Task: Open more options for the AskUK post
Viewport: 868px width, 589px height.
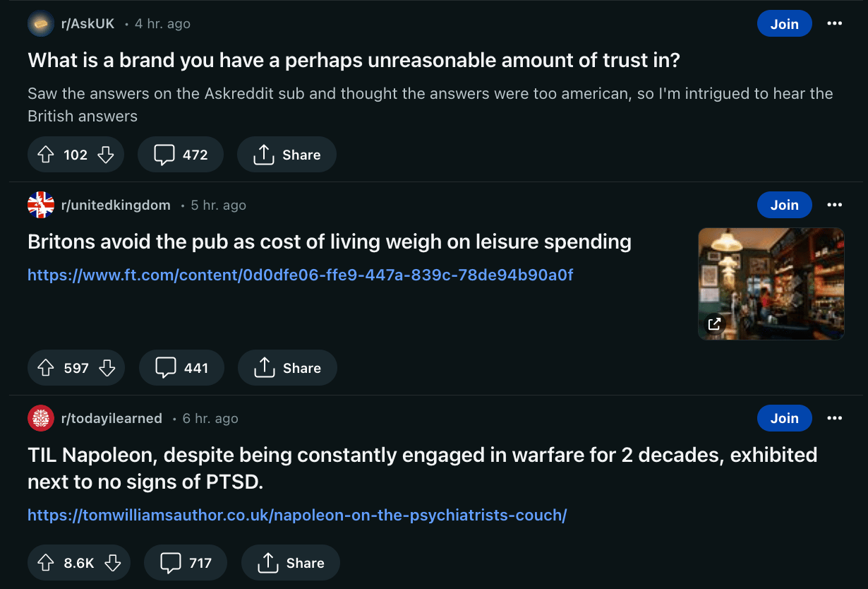Action: [x=834, y=24]
